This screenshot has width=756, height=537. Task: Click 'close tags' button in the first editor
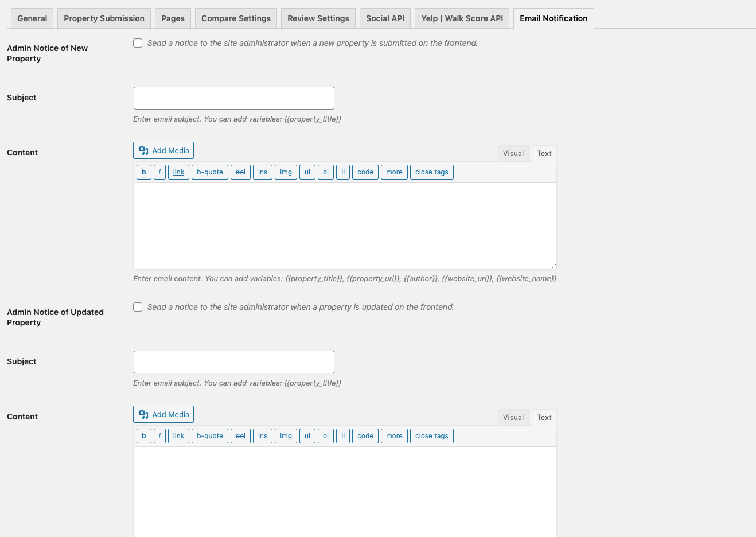(431, 172)
